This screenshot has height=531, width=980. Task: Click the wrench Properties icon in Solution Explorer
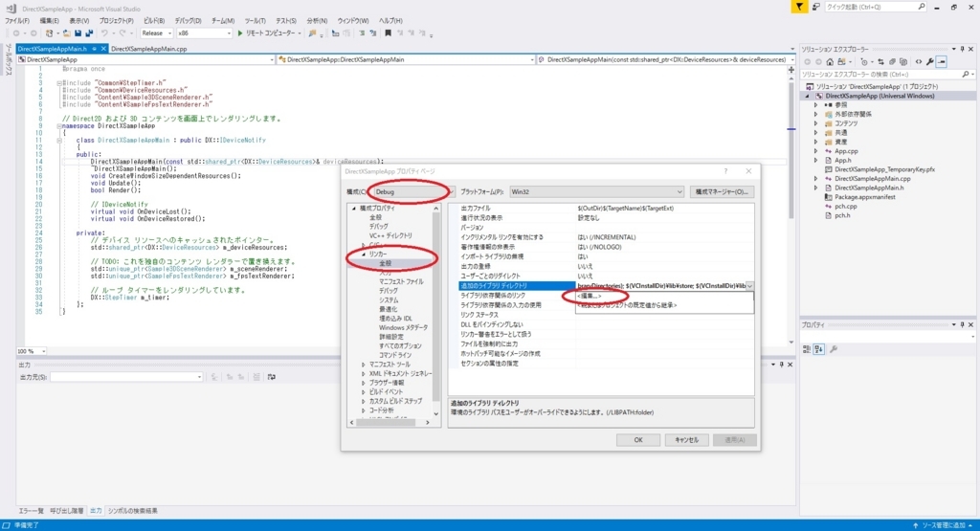[x=930, y=62]
